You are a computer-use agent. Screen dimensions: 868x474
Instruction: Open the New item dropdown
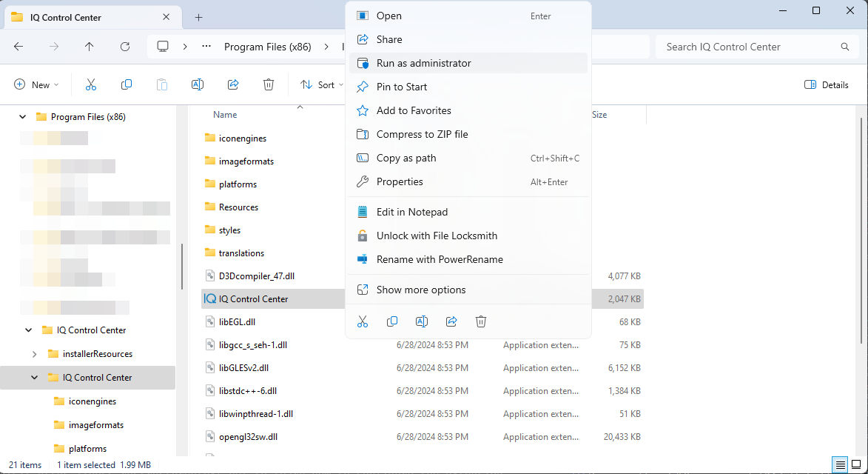36,84
